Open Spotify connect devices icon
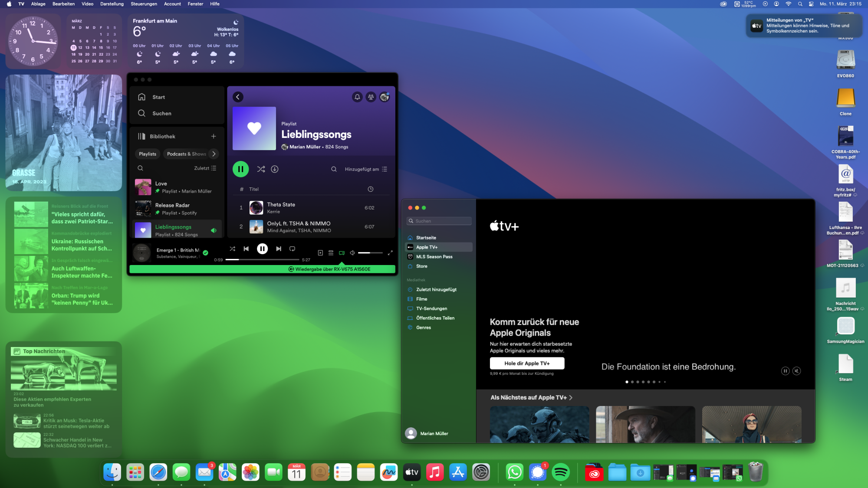Screen dimensions: 868x488 point(342,253)
